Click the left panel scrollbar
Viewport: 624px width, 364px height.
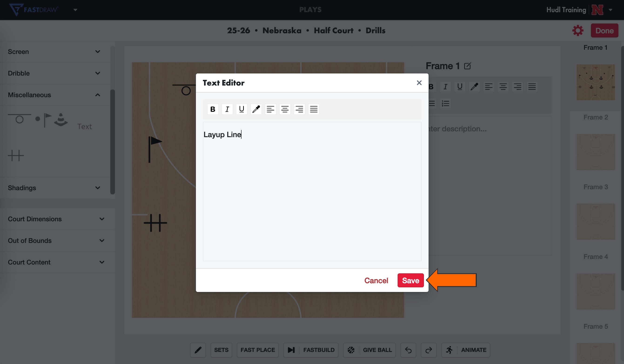coord(112,142)
